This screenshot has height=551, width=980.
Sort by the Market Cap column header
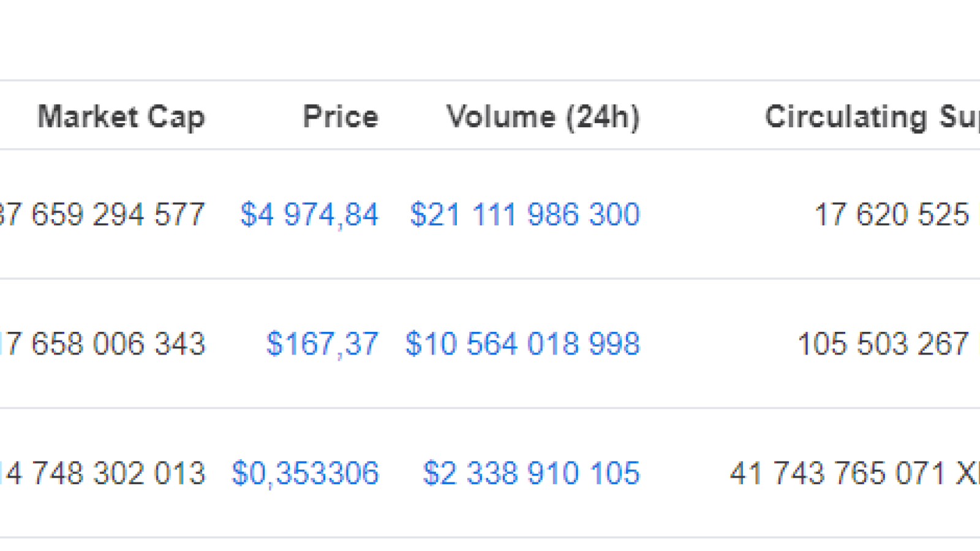click(x=121, y=116)
